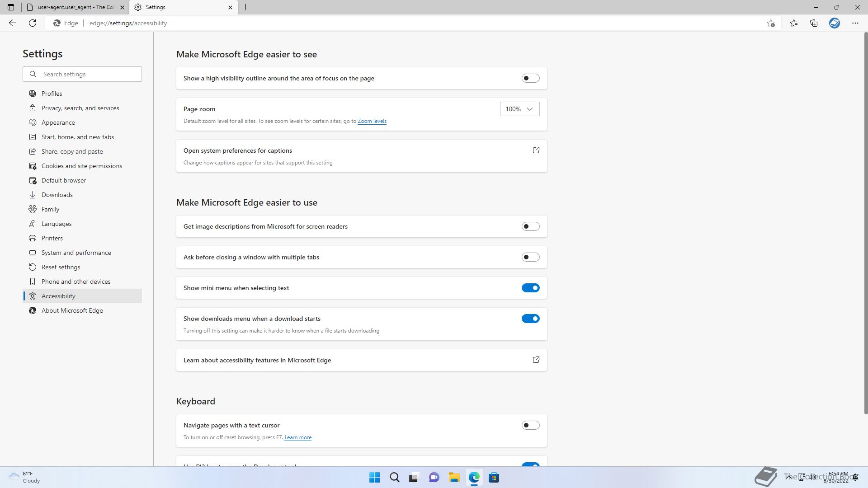Open Microsoft Store from taskbar
The image size is (868, 488).
point(494,478)
